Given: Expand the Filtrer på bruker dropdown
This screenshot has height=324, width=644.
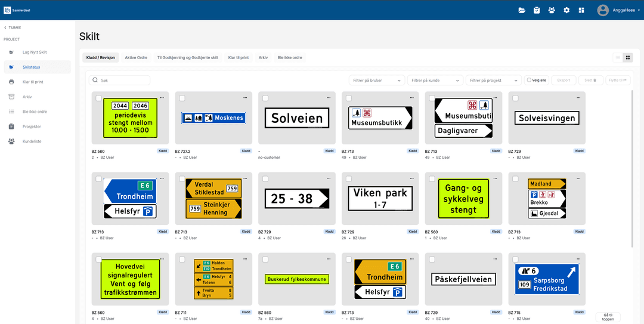Looking at the screenshot, I should (x=377, y=80).
